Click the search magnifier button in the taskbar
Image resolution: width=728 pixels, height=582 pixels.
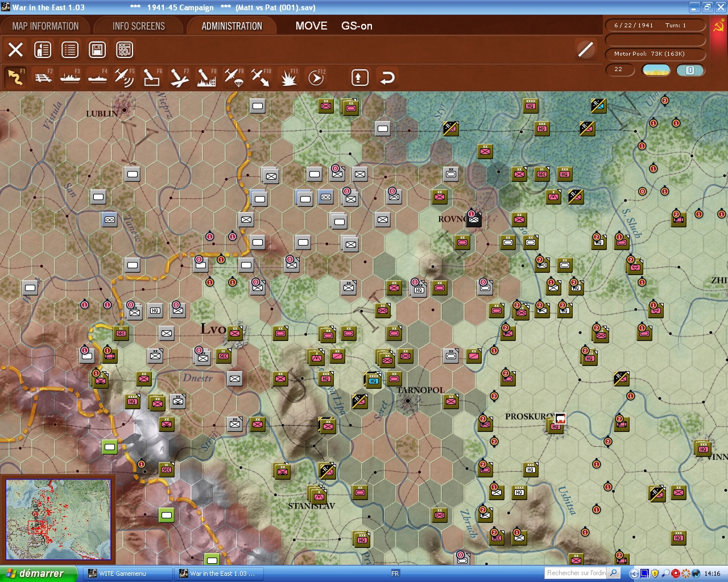[614, 573]
